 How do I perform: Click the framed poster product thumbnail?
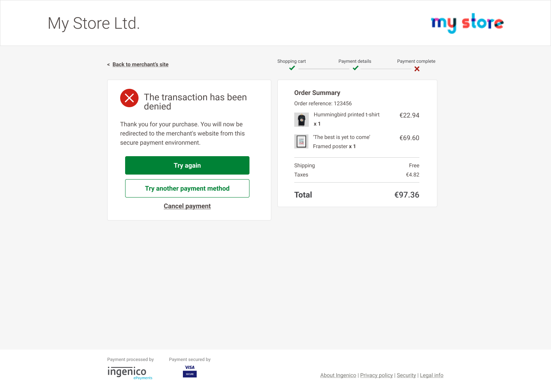point(301,141)
